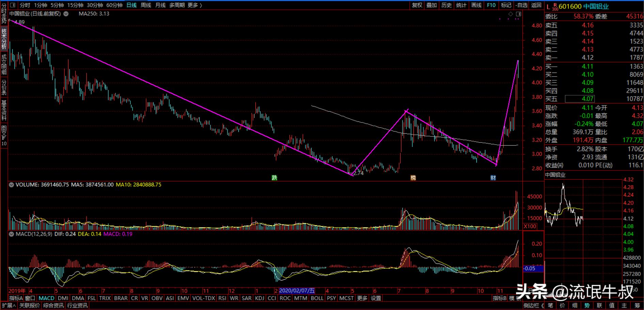Click the 2020/02/07 date marker on timeline

pos(297,291)
